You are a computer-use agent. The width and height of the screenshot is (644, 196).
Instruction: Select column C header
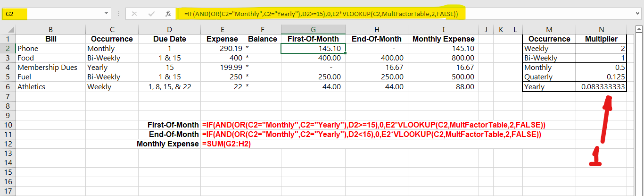pyautogui.click(x=112, y=29)
